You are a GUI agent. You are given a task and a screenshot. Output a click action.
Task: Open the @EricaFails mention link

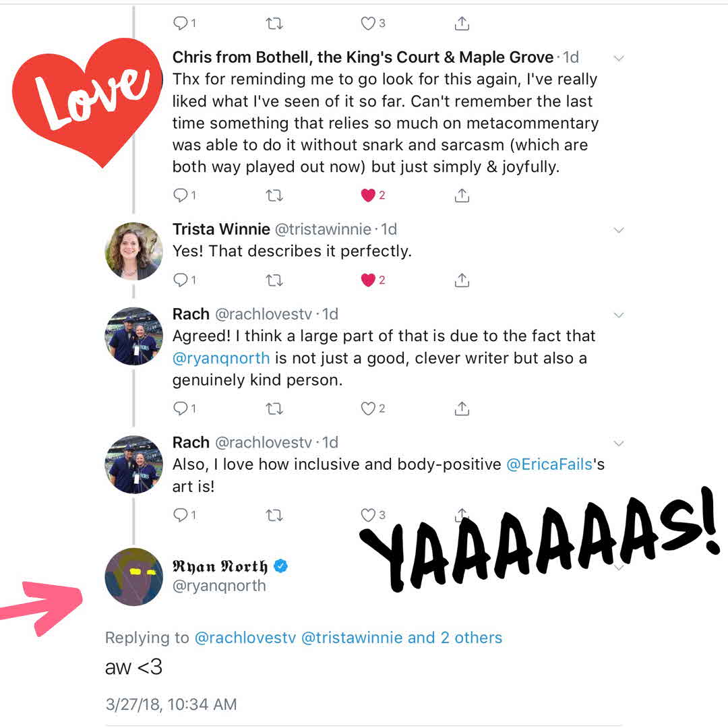pos(549,464)
